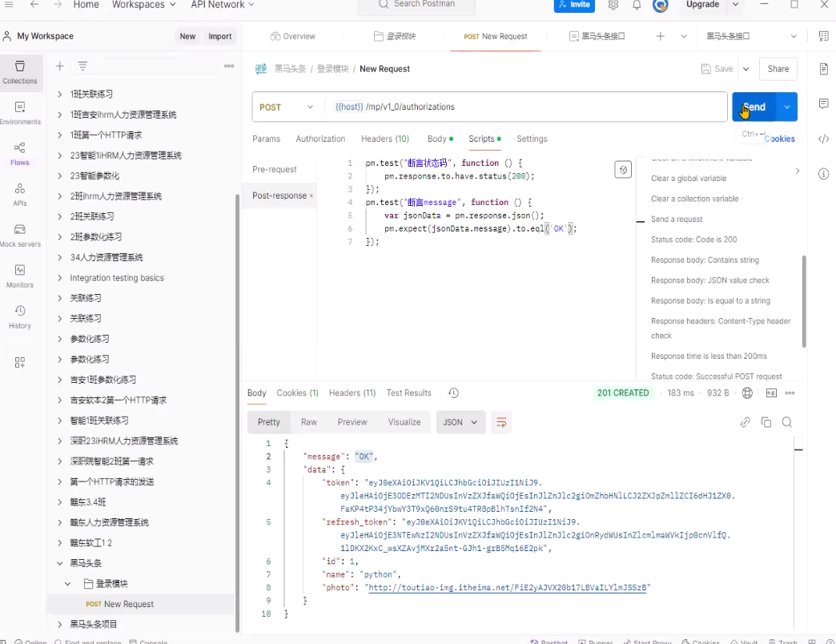Image resolution: width=836 pixels, height=644 pixels.
Task: Toggle line wrap in response body
Action: point(501,422)
